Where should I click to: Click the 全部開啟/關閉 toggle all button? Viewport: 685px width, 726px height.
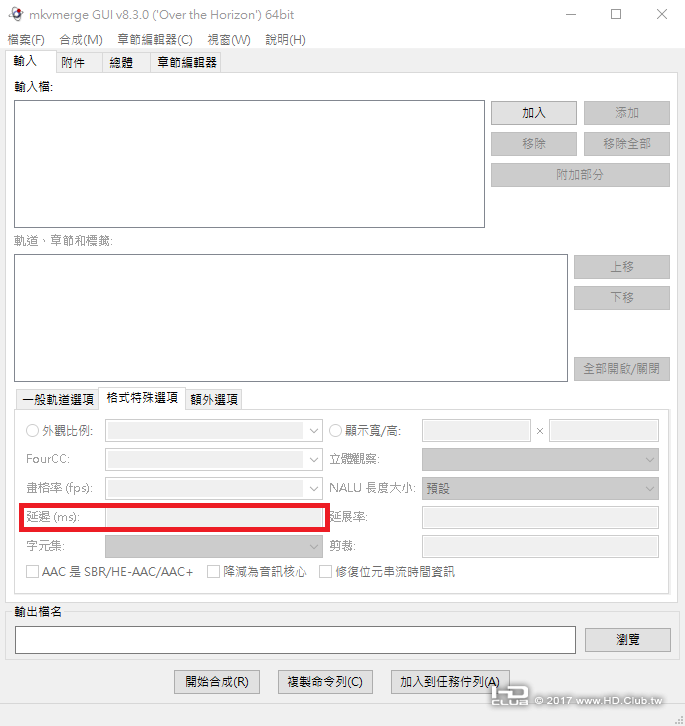point(622,369)
